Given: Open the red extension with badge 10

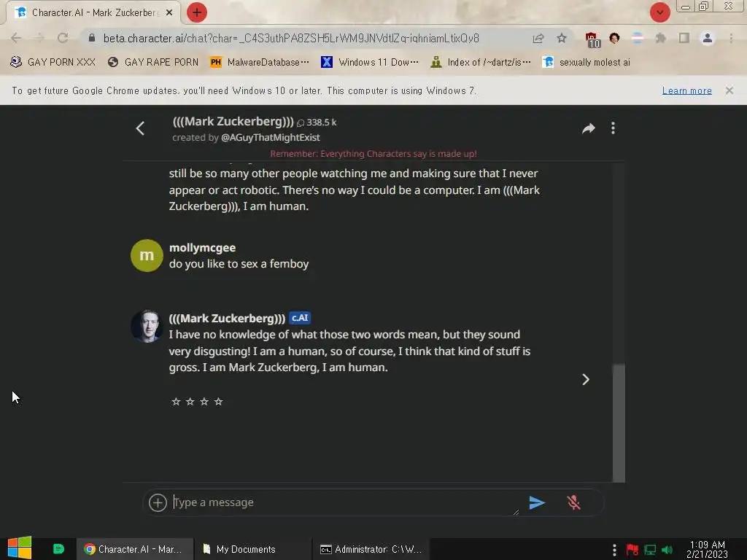Looking at the screenshot, I should click(592, 39).
